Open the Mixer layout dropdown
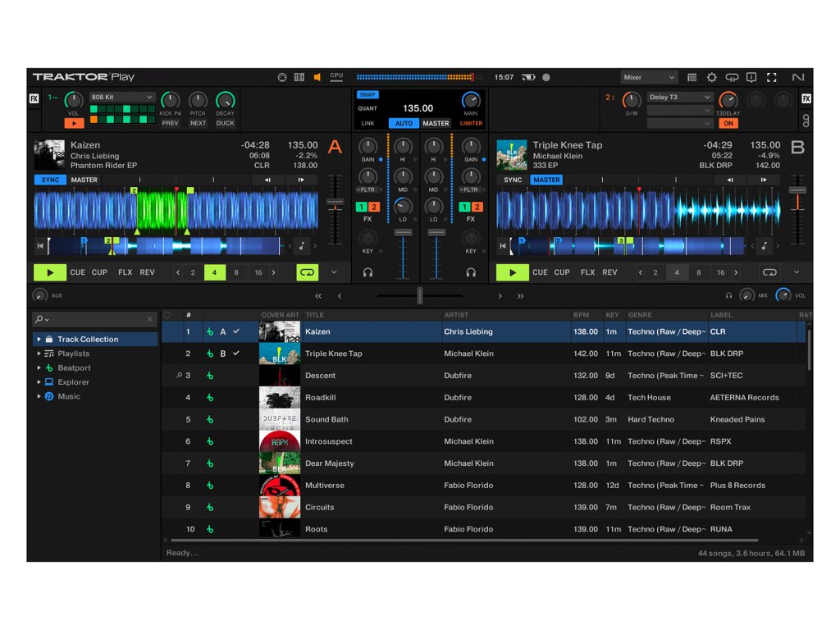Screen dimensions: 840x630 coord(648,77)
